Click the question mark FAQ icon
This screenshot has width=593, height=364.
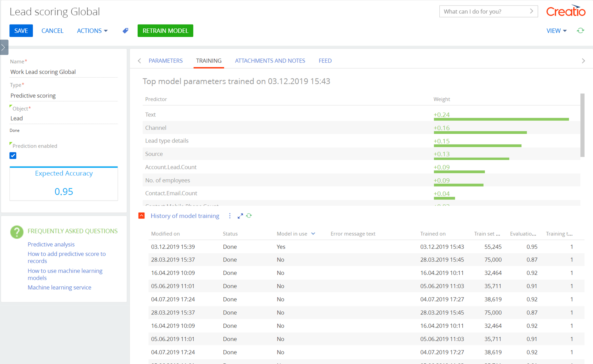(x=17, y=232)
